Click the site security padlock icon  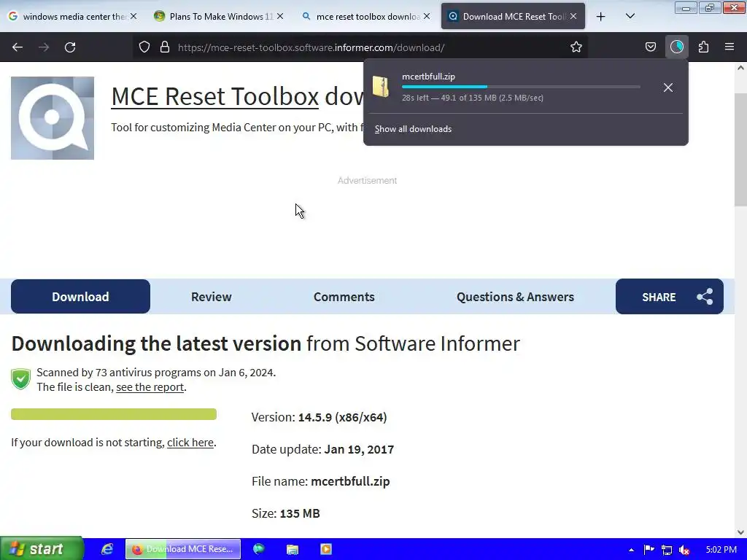[x=165, y=47]
